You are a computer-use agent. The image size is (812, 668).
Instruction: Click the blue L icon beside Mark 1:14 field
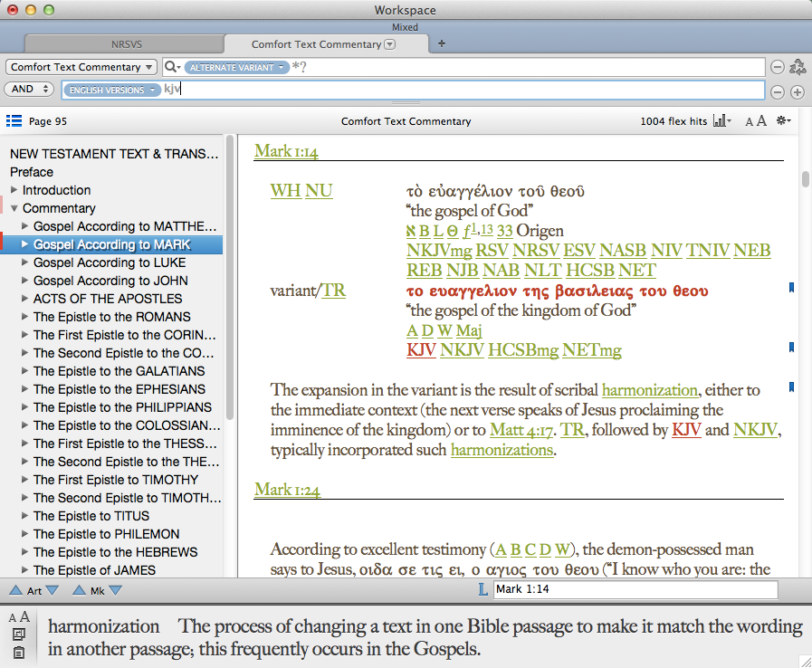coord(482,589)
